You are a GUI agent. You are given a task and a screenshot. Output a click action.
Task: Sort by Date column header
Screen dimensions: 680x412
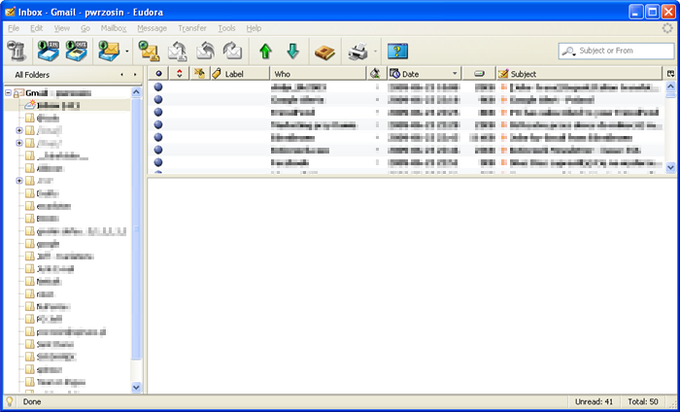click(x=424, y=74)
